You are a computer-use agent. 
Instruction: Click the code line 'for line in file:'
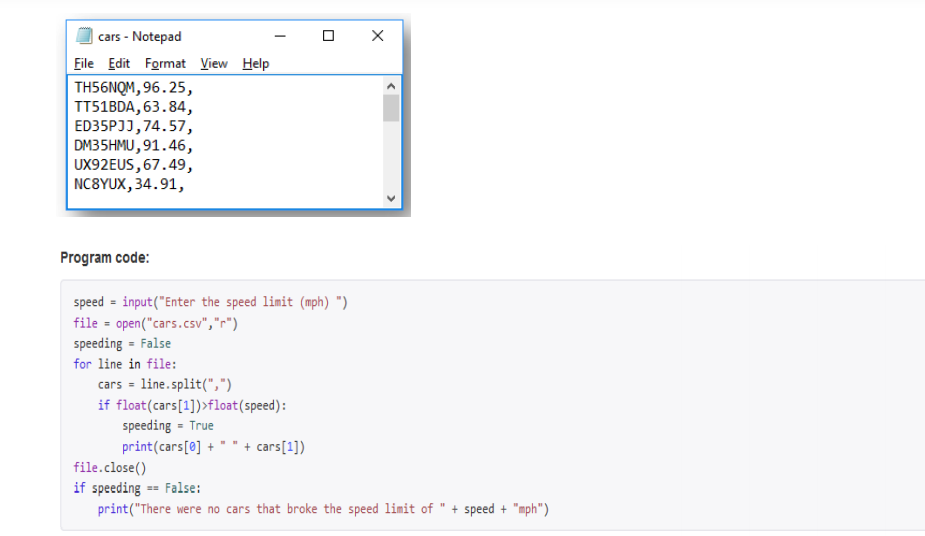[125, 364]
